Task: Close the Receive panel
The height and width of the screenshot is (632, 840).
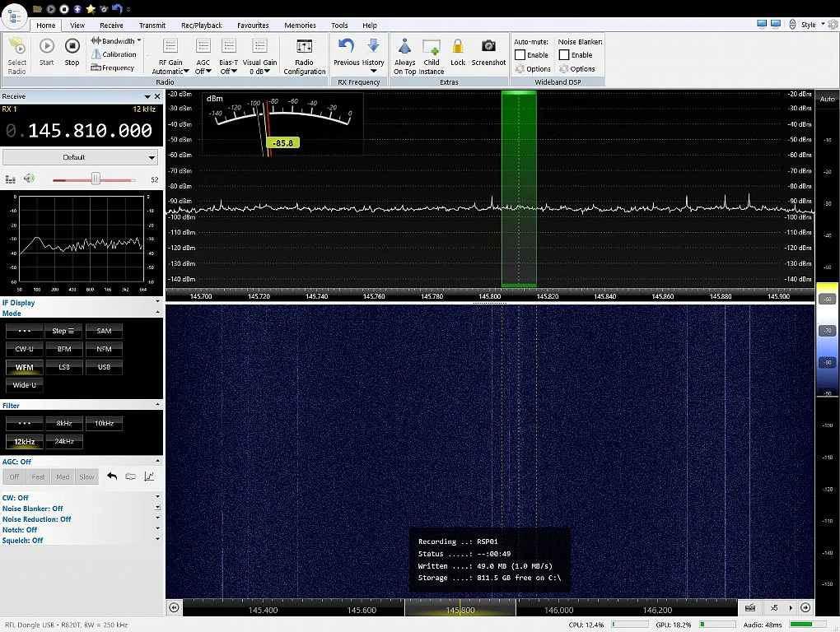Action: click(157, 96)
